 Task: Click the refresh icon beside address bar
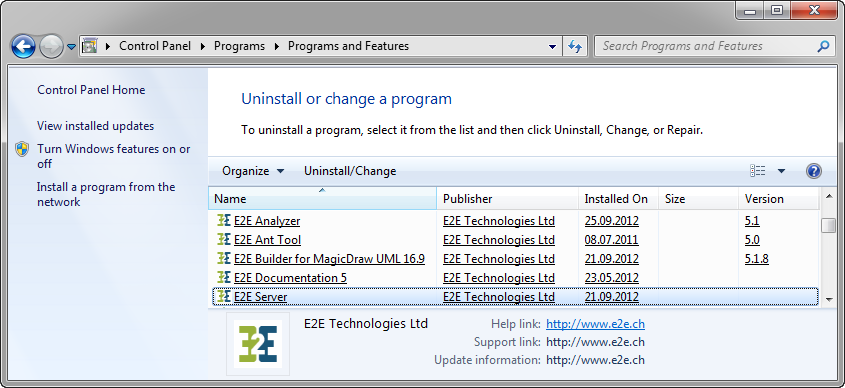[x=575, y=46]
